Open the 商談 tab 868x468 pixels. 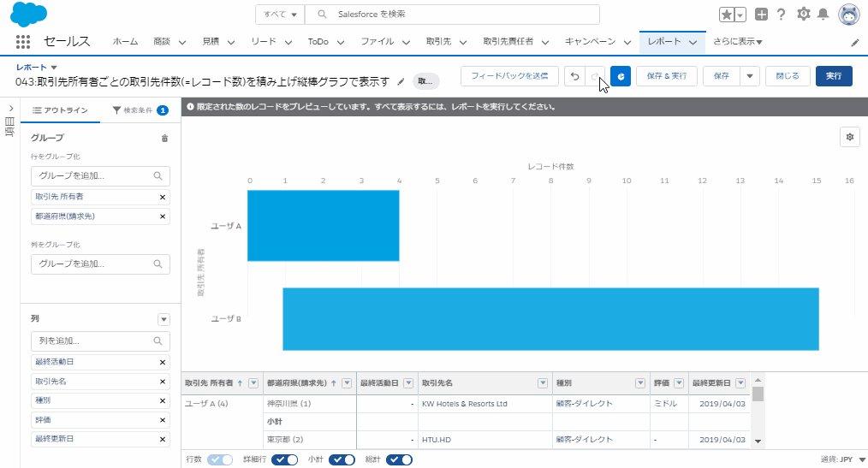[162, 41]
